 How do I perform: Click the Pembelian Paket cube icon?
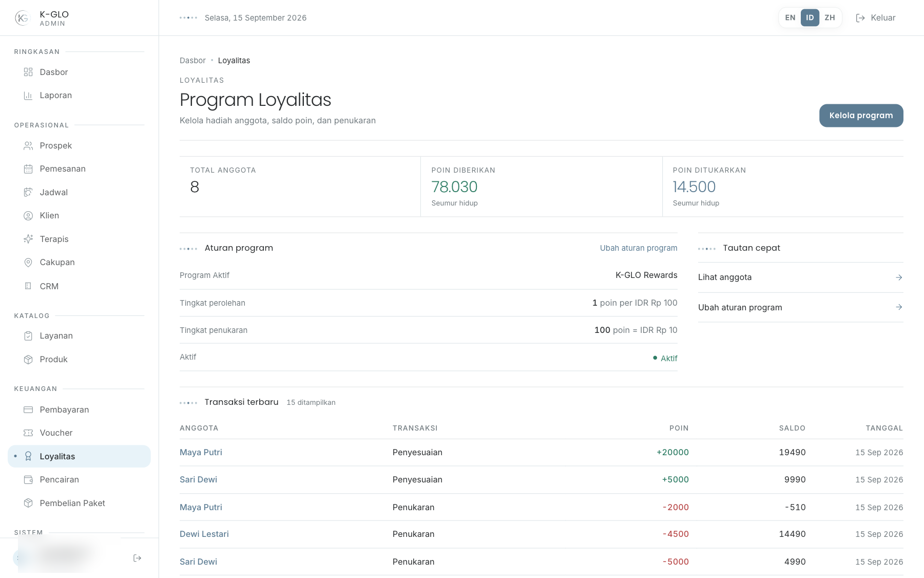28,503
